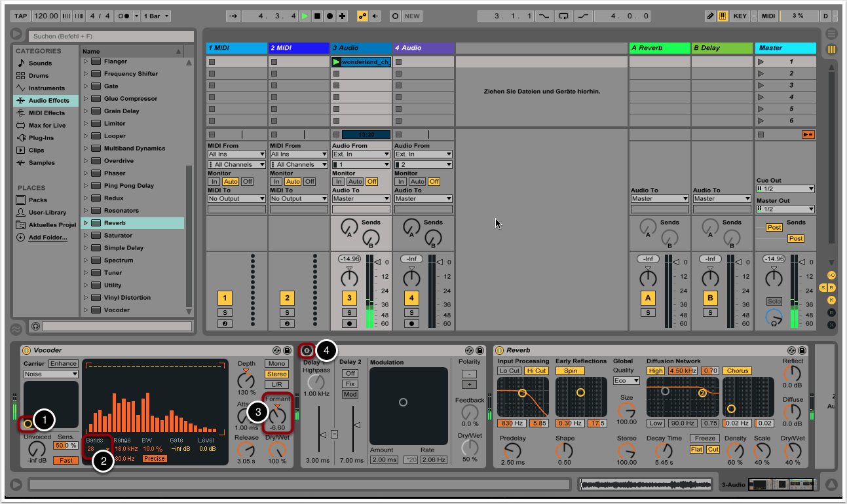The image size is (847, 504).
Task: Launch the wonderland clip in track 3
Action: (337, 62)
